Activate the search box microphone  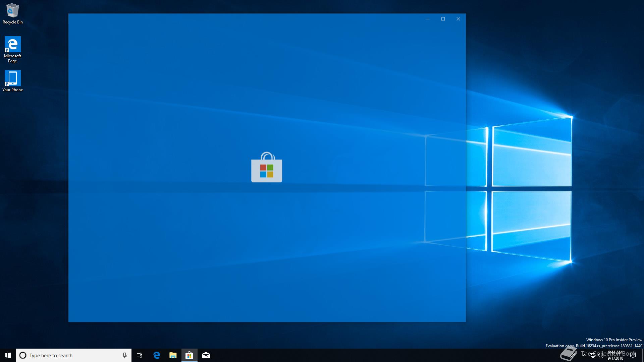(124, 355)
